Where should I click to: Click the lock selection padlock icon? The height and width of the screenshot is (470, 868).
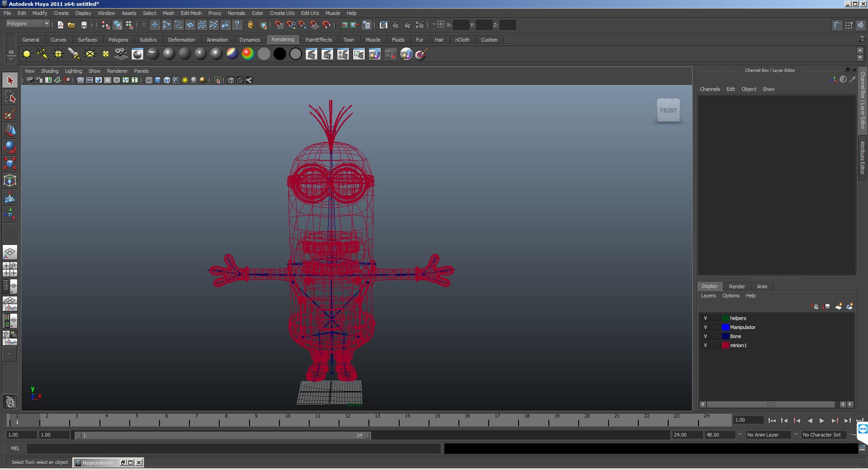250,25
